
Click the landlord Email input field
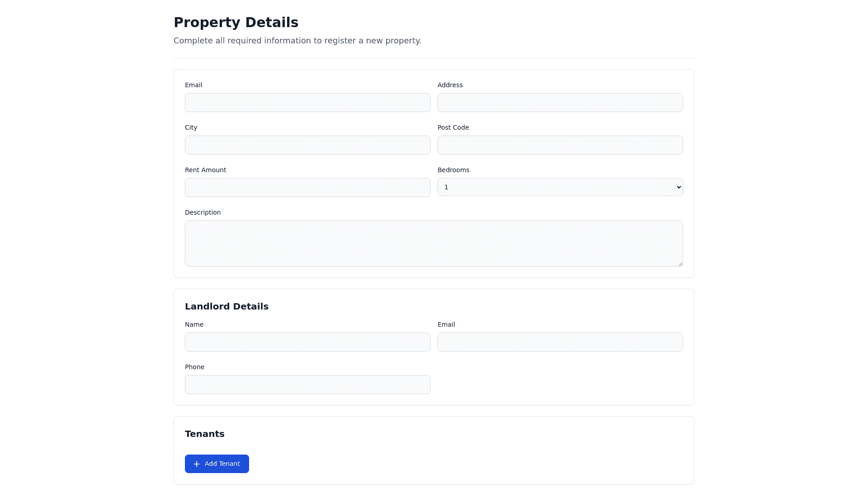[560, 342]
